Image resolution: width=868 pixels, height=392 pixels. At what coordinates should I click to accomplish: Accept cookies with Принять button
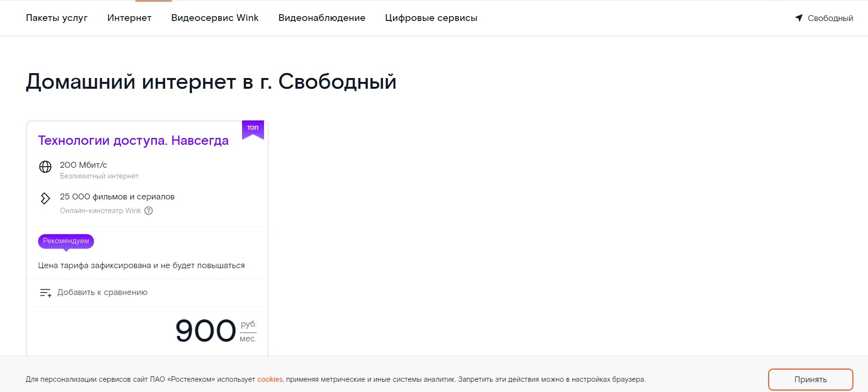click(811, 379)
